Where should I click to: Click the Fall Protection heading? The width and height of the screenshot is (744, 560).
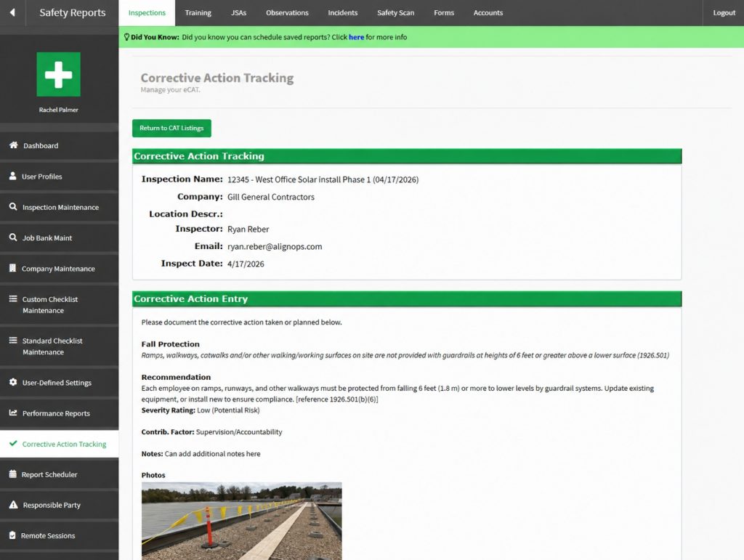coord(170,344)
